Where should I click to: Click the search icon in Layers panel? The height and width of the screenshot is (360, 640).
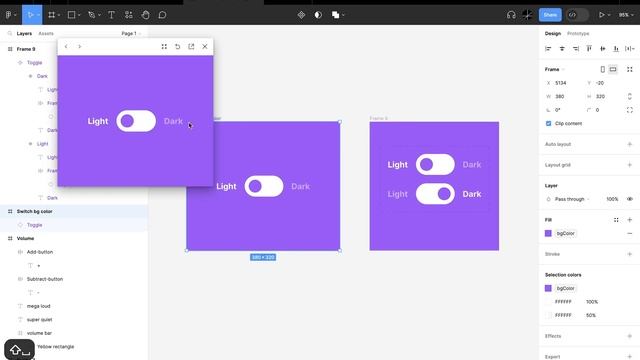pyautogui.click(x=10, y=33)
